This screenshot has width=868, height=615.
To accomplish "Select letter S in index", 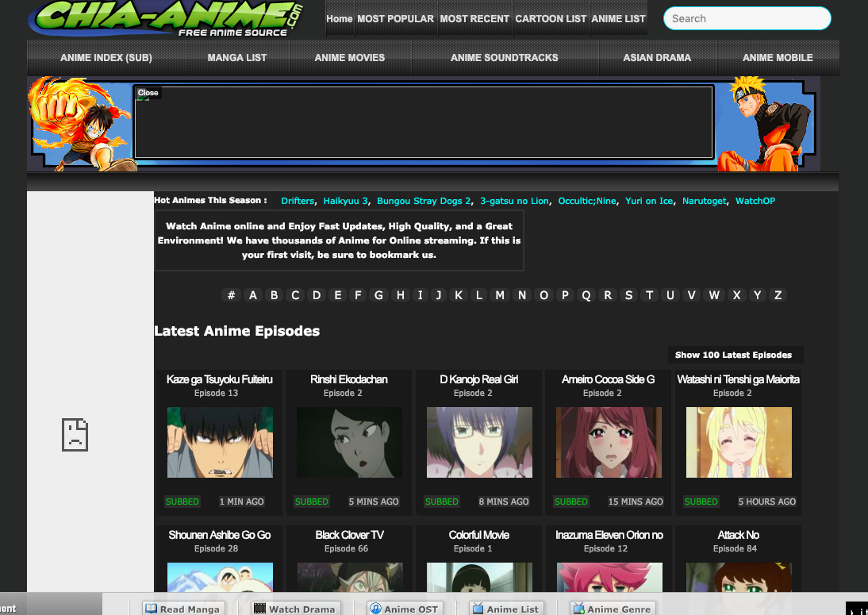I will [629, 295].
